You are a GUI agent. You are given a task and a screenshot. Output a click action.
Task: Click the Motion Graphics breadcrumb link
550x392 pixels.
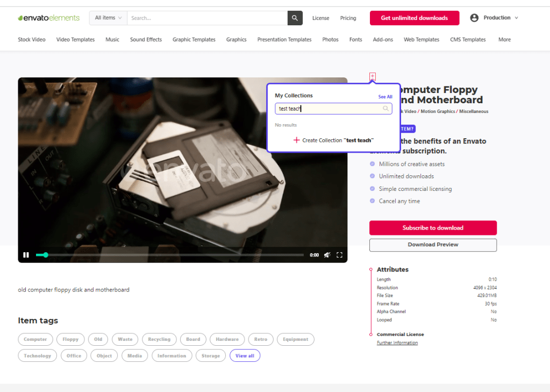click(x=438, y=111)
